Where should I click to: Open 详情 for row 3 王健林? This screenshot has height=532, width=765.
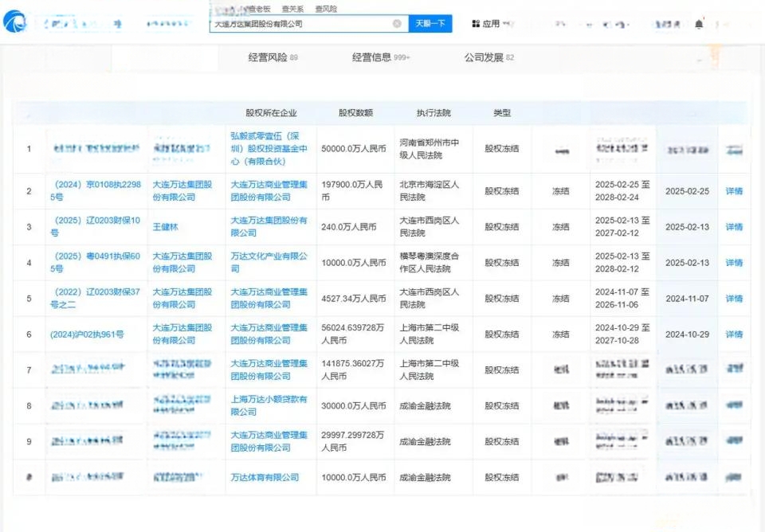click(734, 227)
